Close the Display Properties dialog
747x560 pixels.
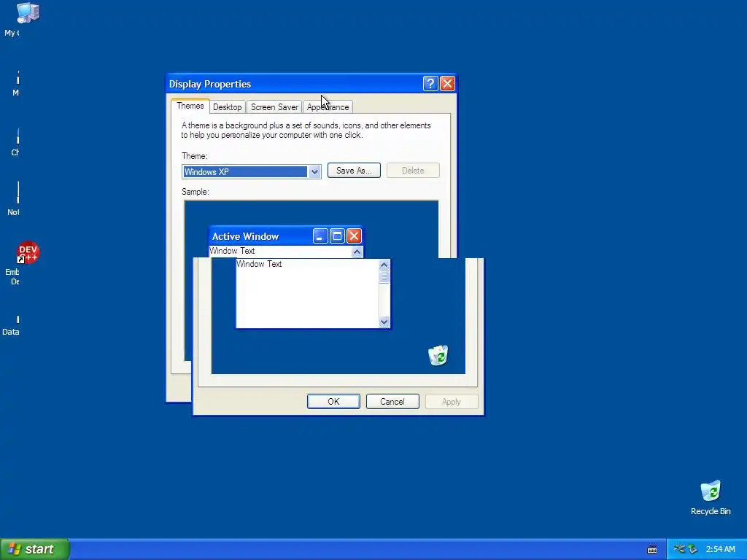(x=447, y=84)
